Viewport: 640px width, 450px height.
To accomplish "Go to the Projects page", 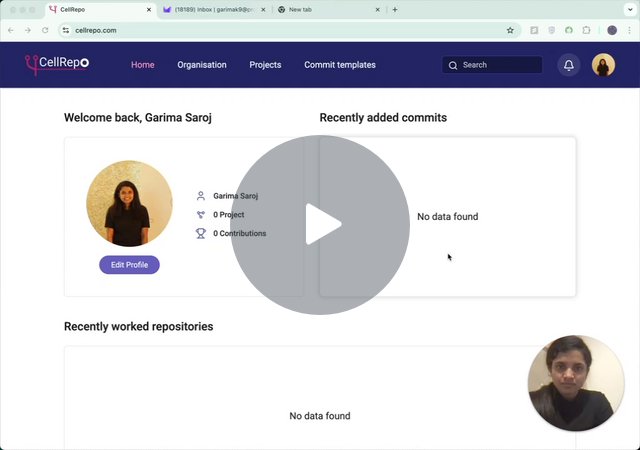I will [x=265, y=65].
